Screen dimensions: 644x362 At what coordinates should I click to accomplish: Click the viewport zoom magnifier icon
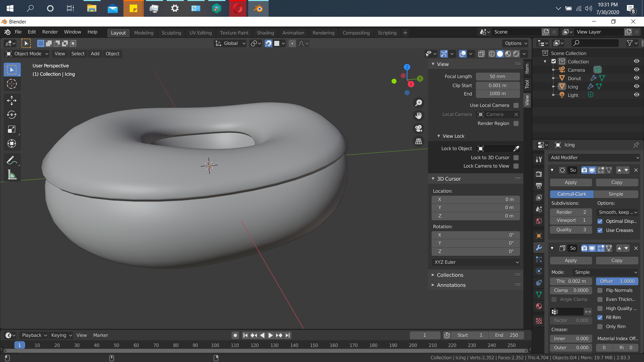coord(419,103)
